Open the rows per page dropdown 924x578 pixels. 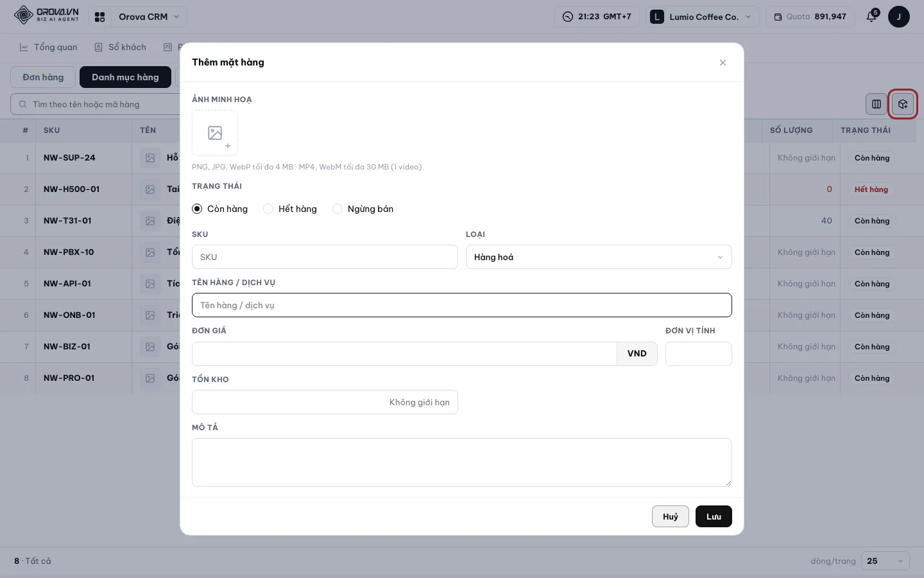(x=885, y=561)
